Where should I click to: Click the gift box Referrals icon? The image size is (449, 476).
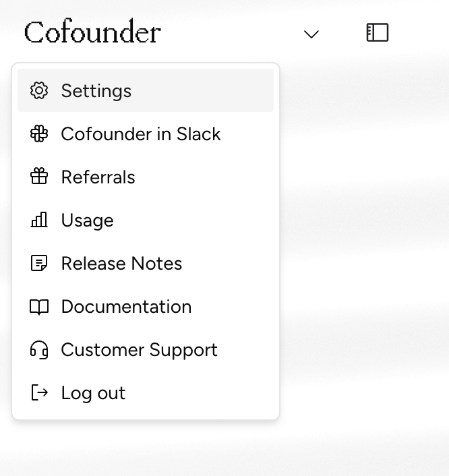click(x=40, y=177)
